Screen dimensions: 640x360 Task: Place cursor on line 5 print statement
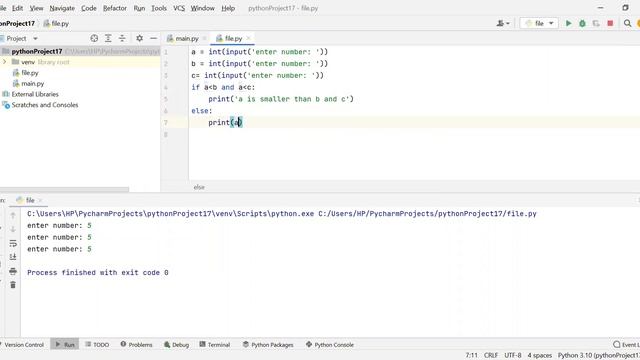(x=281, y=99)
